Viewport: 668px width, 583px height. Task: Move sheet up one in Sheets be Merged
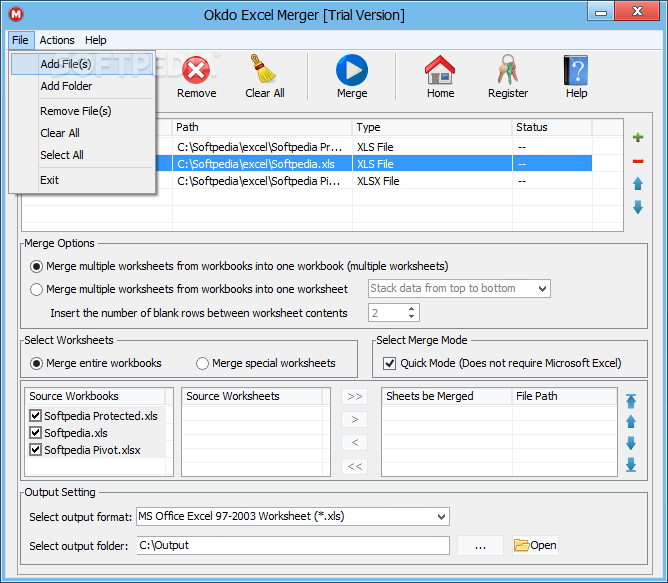[x=631, y=421]
